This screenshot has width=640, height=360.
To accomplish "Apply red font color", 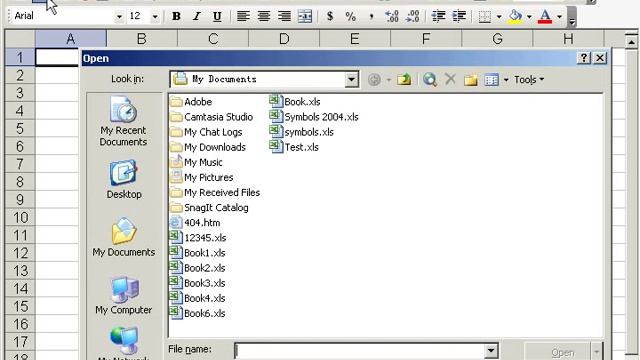I will point(545,16).
